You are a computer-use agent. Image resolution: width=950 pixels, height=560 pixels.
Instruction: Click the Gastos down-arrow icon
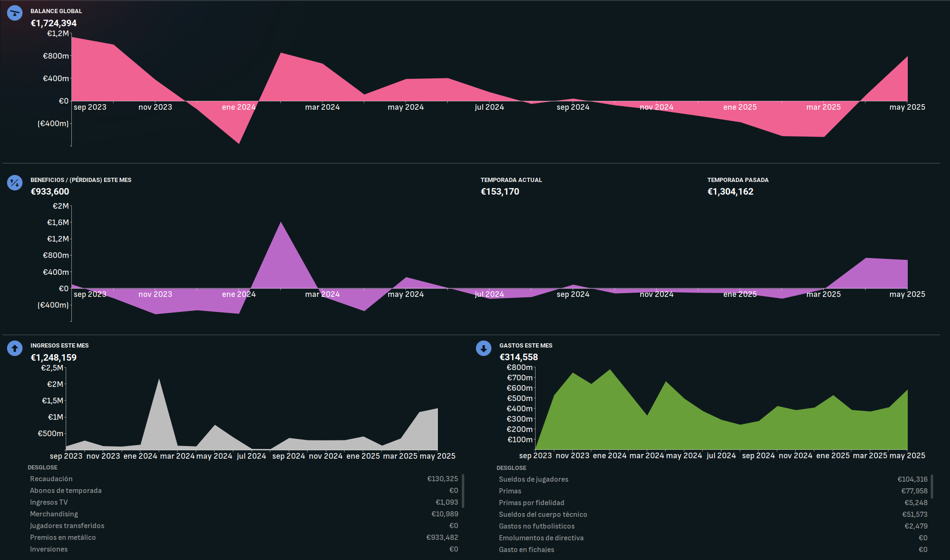pyautogui.click(x=483, y=348)
